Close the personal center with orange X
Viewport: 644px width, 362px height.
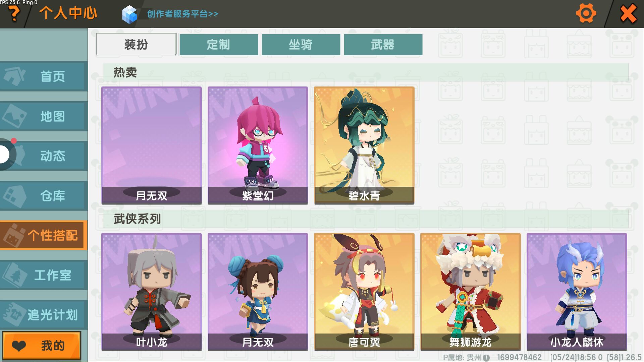pyautogui.click(x=628, y=14)
